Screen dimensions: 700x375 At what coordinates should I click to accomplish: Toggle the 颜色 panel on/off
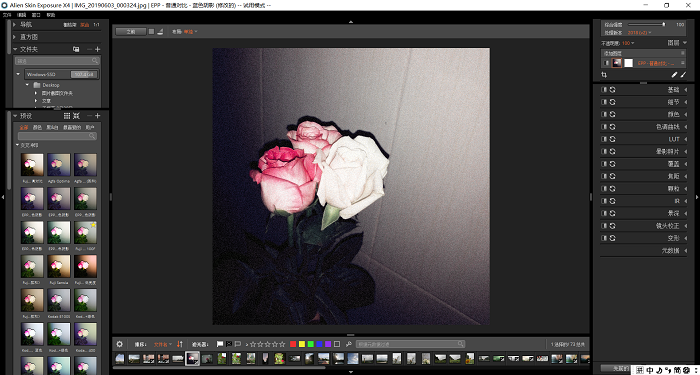tap(604, 115)
